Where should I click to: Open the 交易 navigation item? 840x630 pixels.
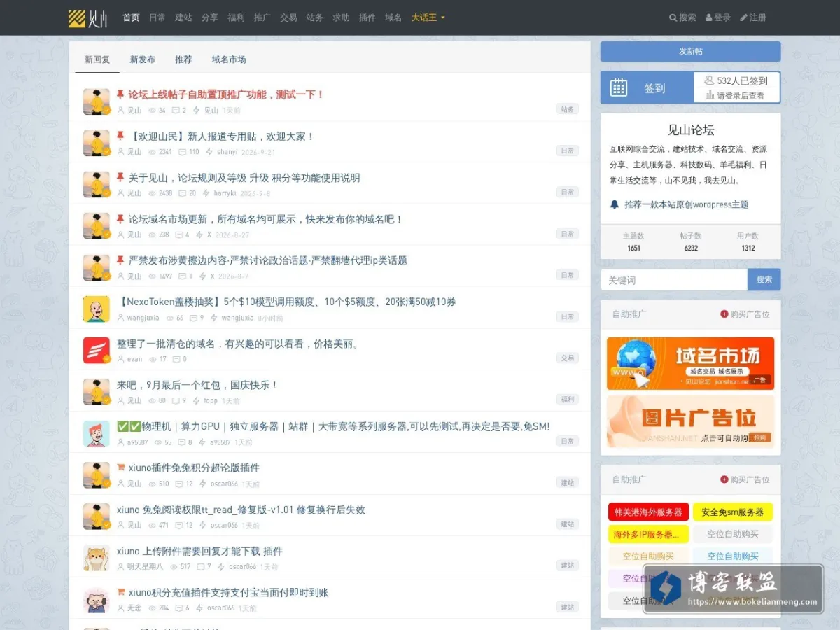pos(288,17)
